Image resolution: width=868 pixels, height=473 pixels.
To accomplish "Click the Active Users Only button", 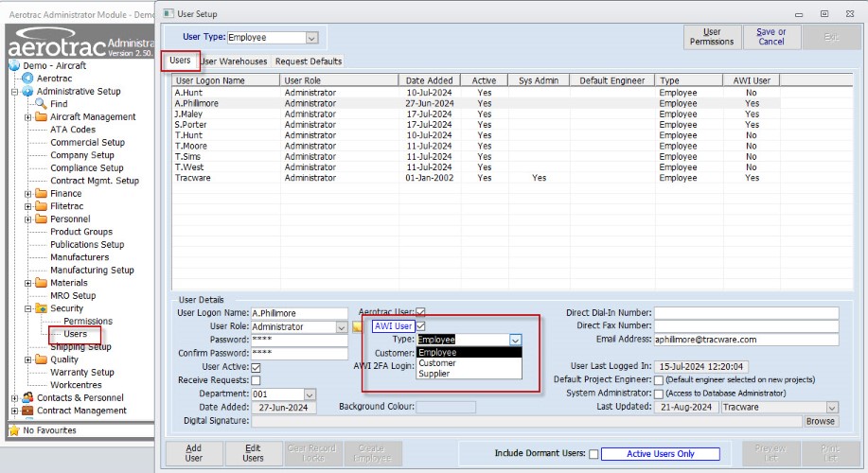I will pyautogui.click(x=661, y=454).
